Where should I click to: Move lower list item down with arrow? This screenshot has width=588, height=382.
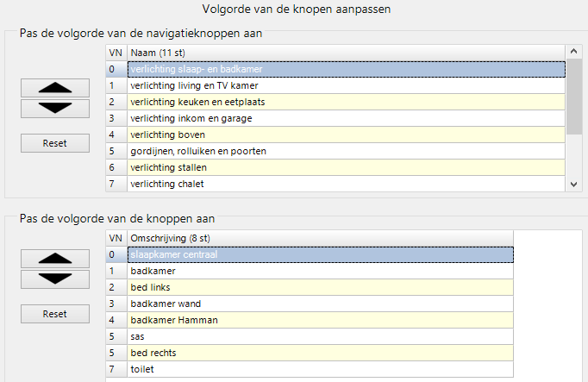55,279
